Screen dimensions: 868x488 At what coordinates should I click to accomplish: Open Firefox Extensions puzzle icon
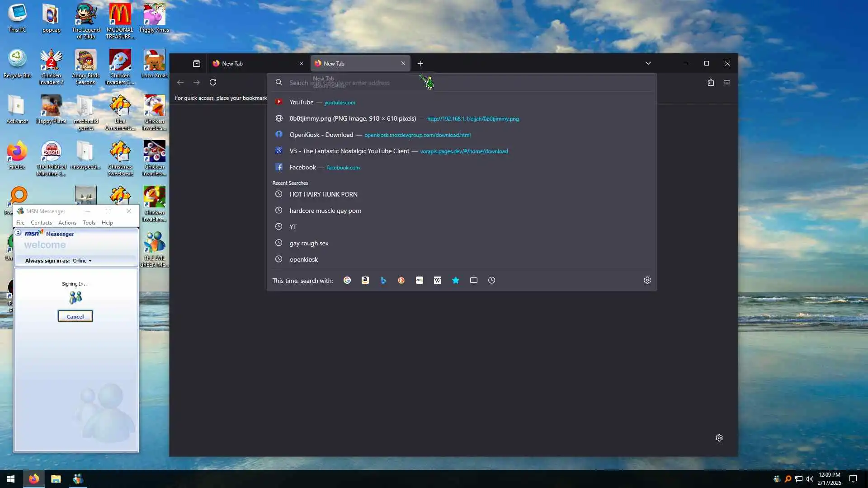click(711, 82)
